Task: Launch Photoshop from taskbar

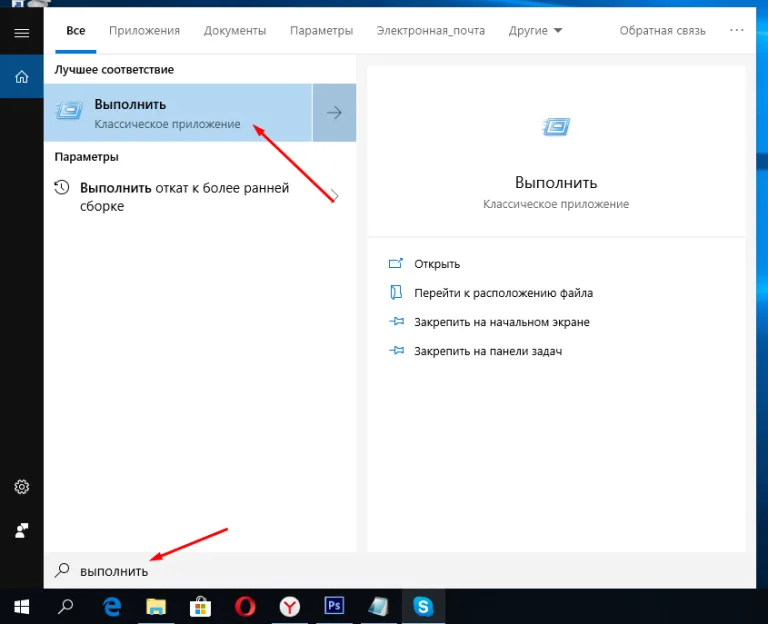Action: [334, 607]
